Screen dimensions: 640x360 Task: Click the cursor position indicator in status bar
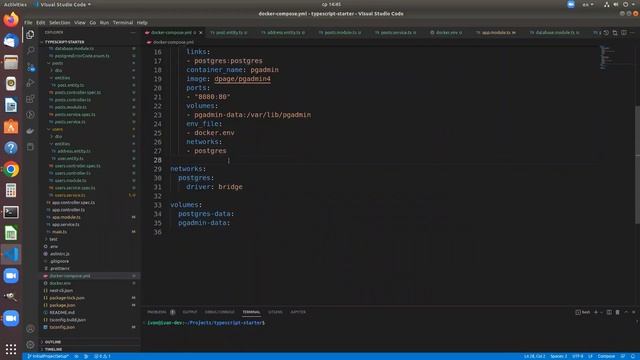pos(534,356)
